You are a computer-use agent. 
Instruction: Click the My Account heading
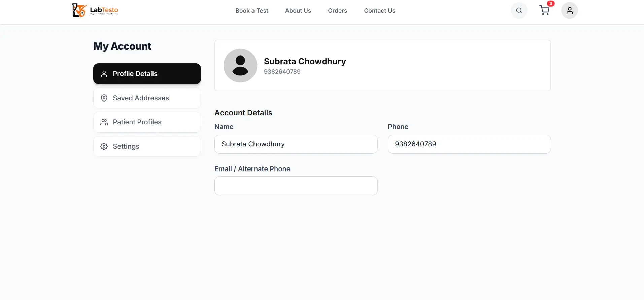coord(122,46)
